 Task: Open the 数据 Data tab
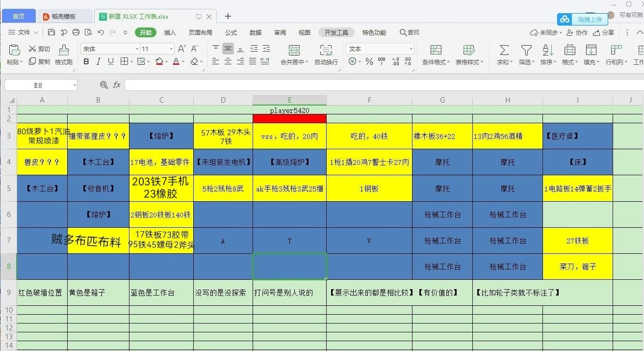click(256, 32)
